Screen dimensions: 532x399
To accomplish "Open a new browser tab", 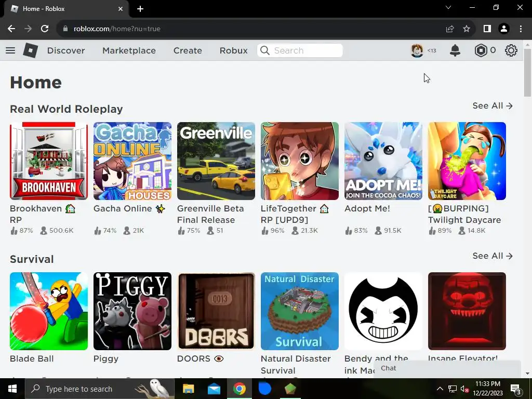I will coord(140,9).
